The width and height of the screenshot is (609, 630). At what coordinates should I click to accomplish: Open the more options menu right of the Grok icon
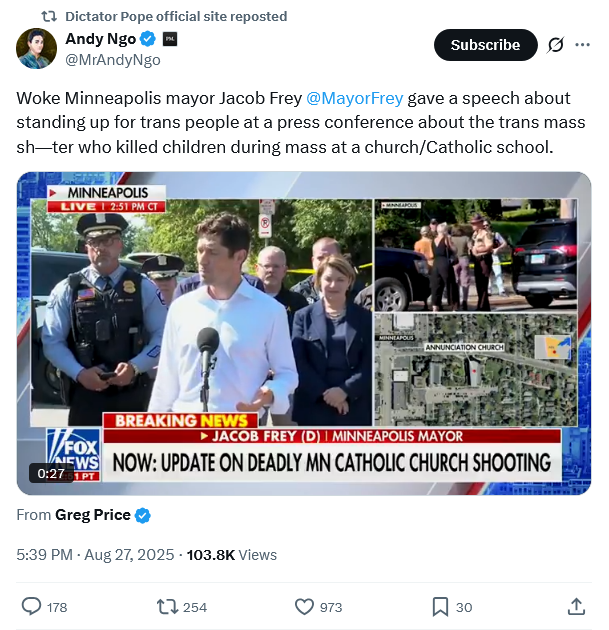pos(583,45)
